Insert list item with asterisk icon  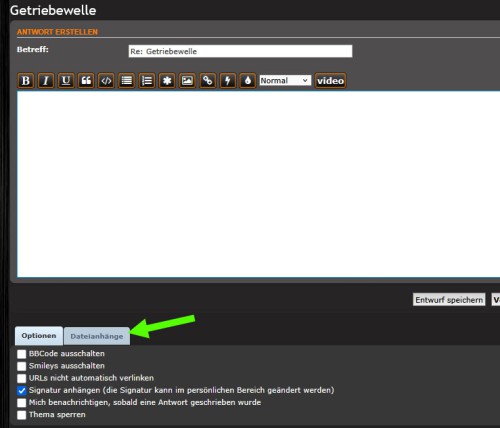[x=167, y=81]
